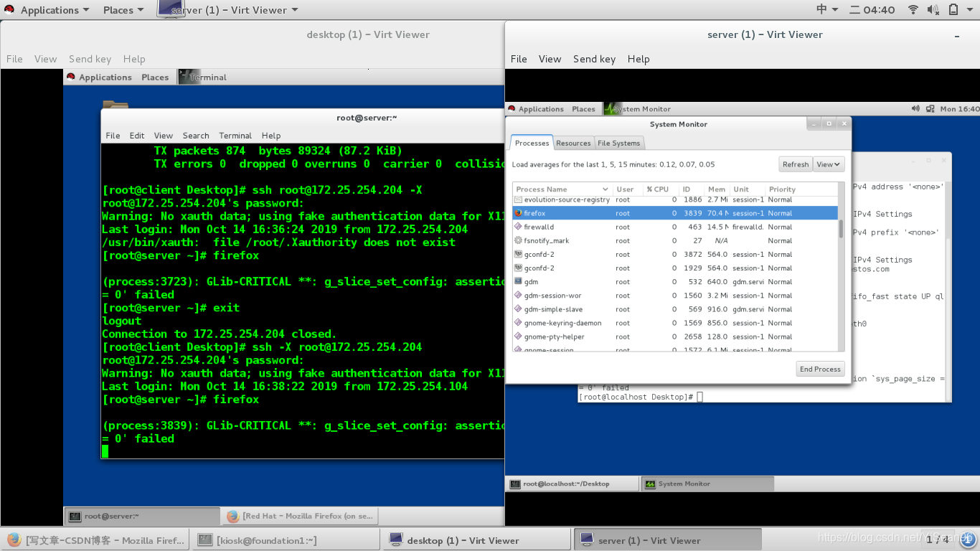Open Send key menu of server (1) Virt Viewer
This screenshot has width=980, height=551.
coord(594,59)
